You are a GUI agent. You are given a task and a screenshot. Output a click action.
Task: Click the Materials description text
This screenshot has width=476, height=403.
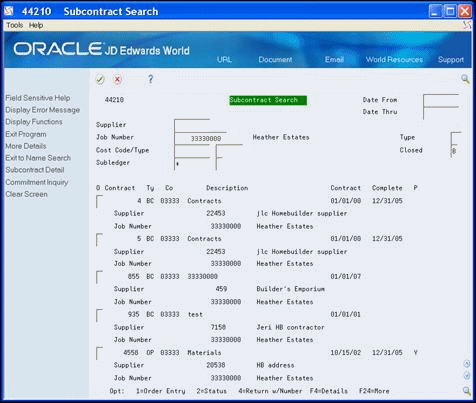click(x=204, y=353)
